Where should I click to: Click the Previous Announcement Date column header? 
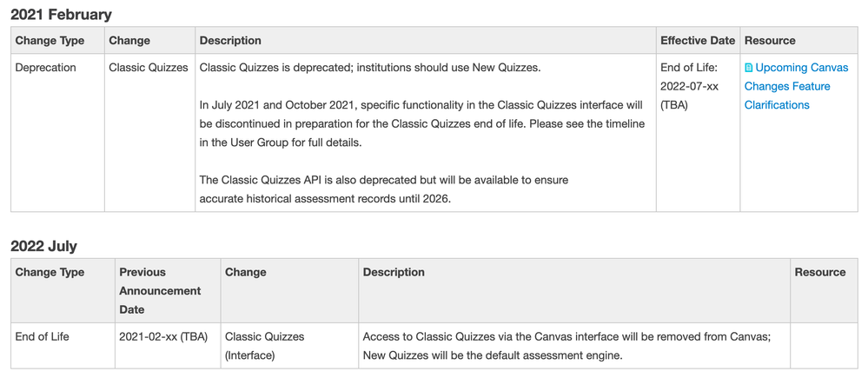pyautogui.click(x=160, y=290)
